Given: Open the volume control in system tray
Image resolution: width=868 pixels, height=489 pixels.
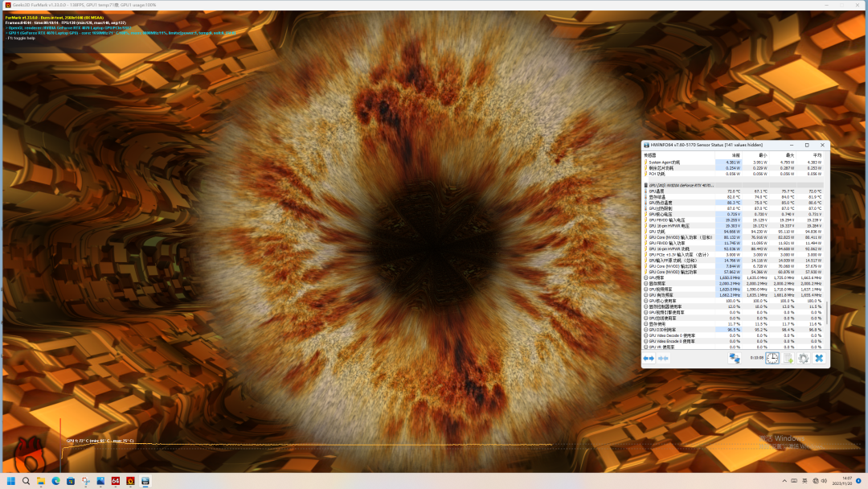Looking at the screenshot, I should [824, 481].
